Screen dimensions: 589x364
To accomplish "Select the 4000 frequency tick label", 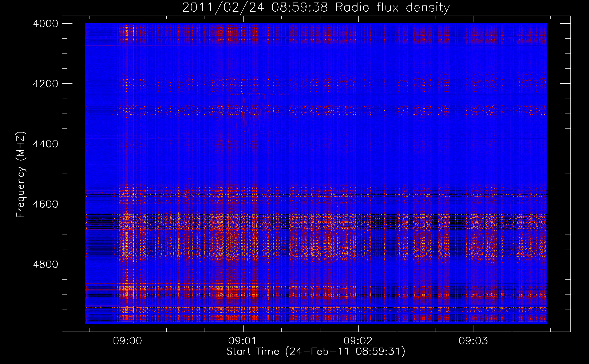I will click(46, 24).
